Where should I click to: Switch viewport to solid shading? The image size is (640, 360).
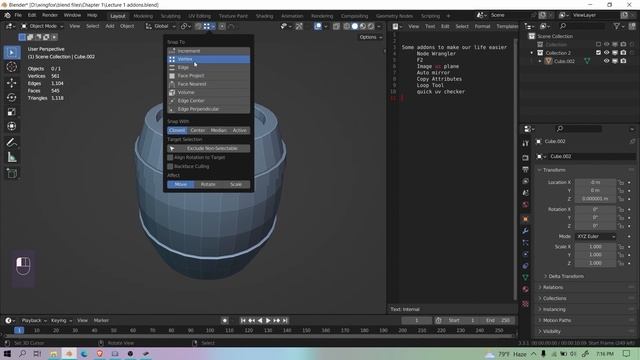point(355,26)
